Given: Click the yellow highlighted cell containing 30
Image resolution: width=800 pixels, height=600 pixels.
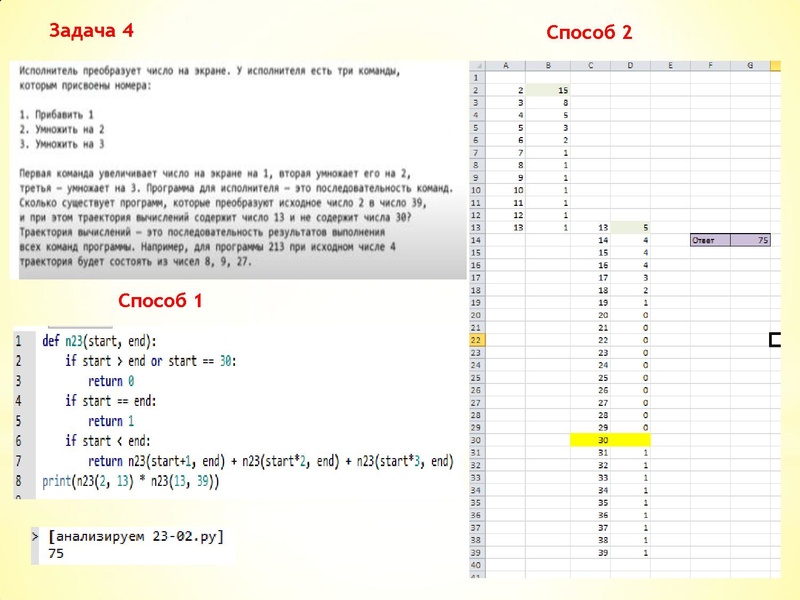Looking at the screenshot, I should (x=610, y=440).
